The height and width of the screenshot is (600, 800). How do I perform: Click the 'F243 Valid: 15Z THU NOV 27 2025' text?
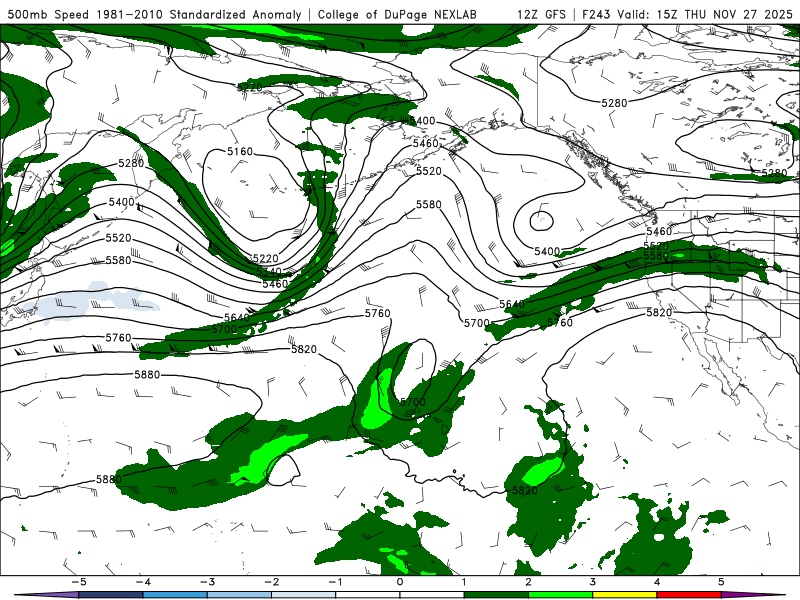(x=687, y=14)
